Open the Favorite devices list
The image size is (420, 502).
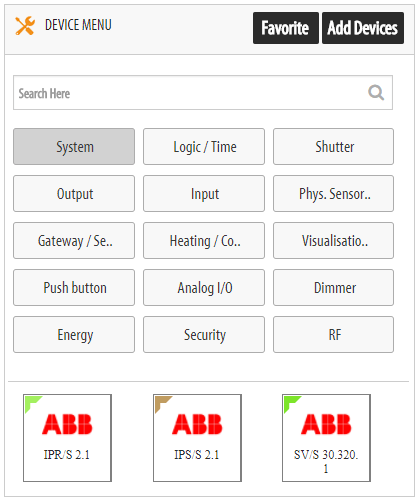tap(286, 28)
